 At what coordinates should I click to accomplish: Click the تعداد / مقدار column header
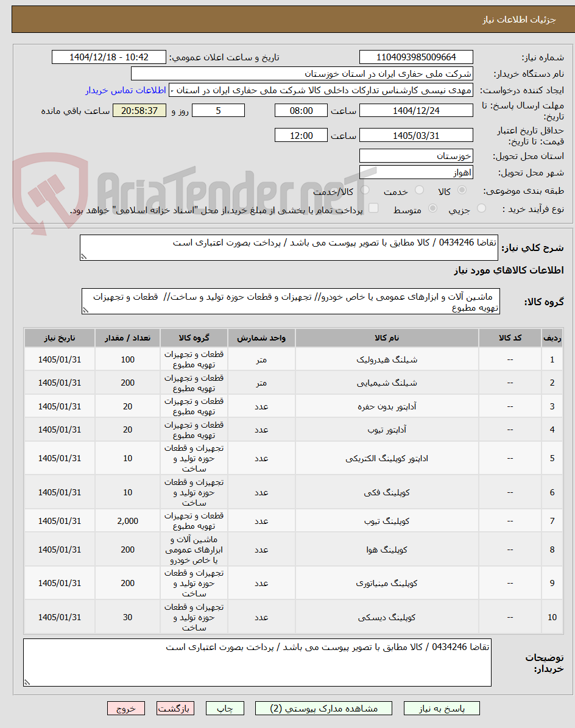coord(128,338)
